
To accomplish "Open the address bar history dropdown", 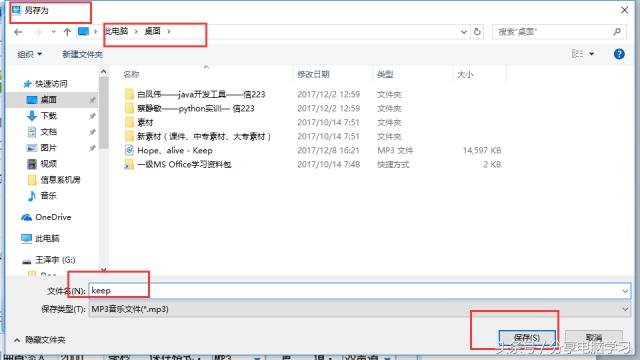I will 464,32.
